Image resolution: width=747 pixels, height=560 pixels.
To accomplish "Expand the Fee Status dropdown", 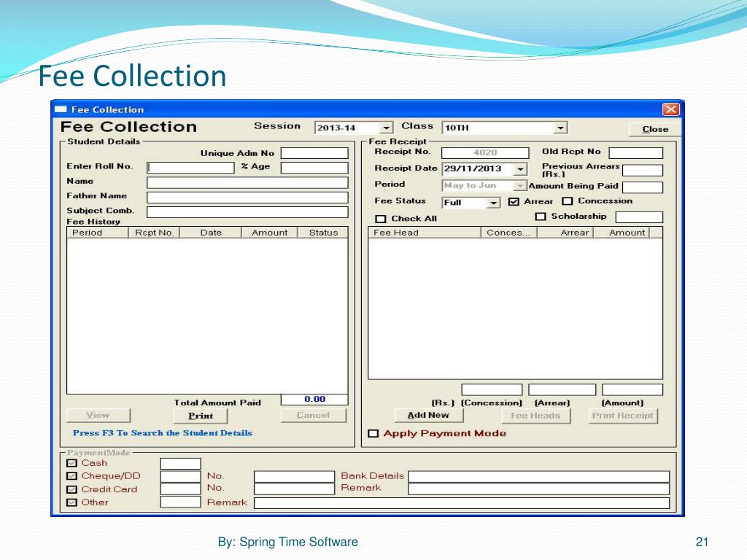I will [494, 203].
